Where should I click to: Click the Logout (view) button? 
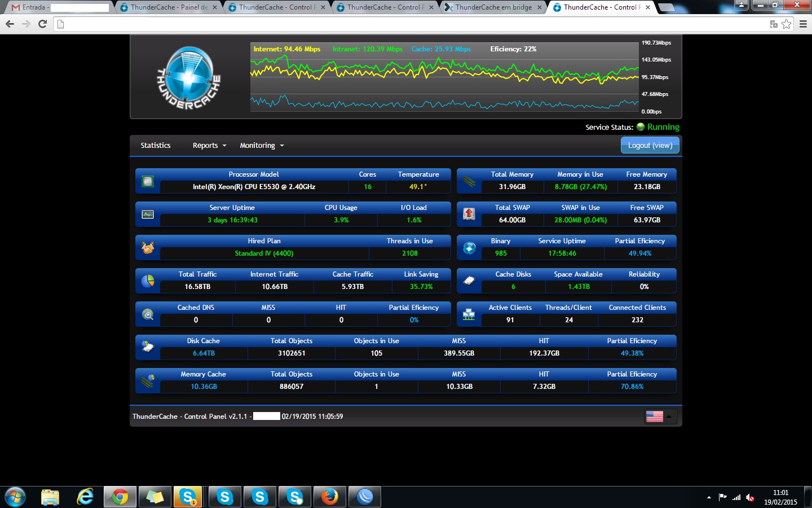(x=650, y=146)
